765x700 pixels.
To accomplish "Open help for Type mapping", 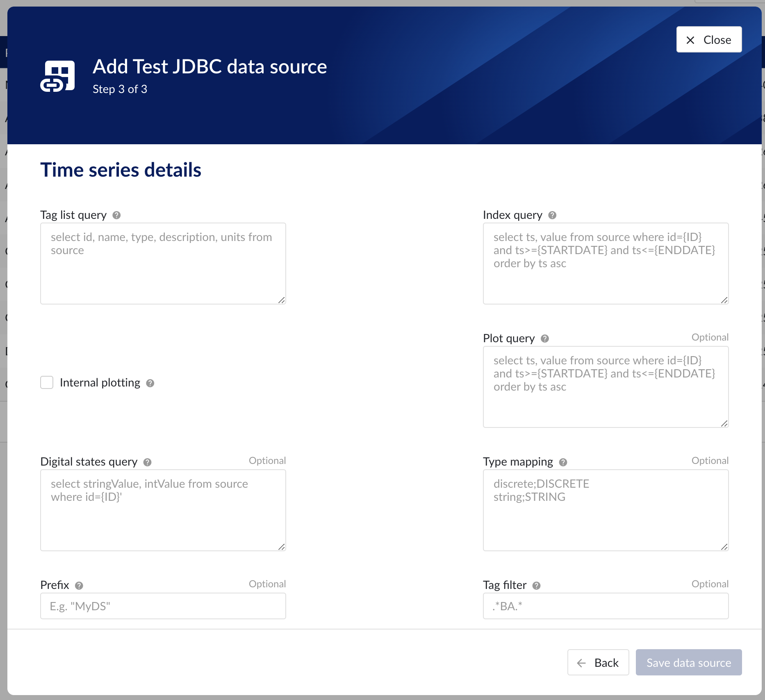I will click(x=564, y=461).
